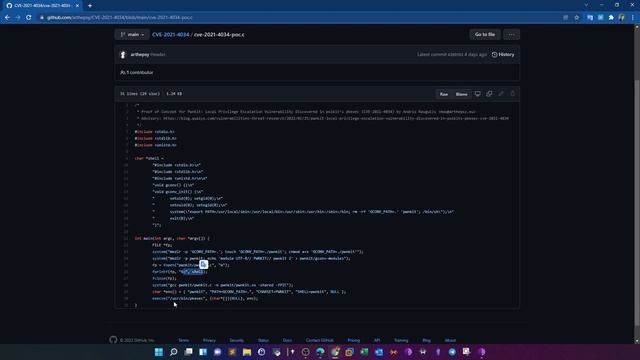Viewport: 640px width, 360px height.
Task: Open the CVE-2021-4034 repository breadcrumb link
Action: point(171,35)
